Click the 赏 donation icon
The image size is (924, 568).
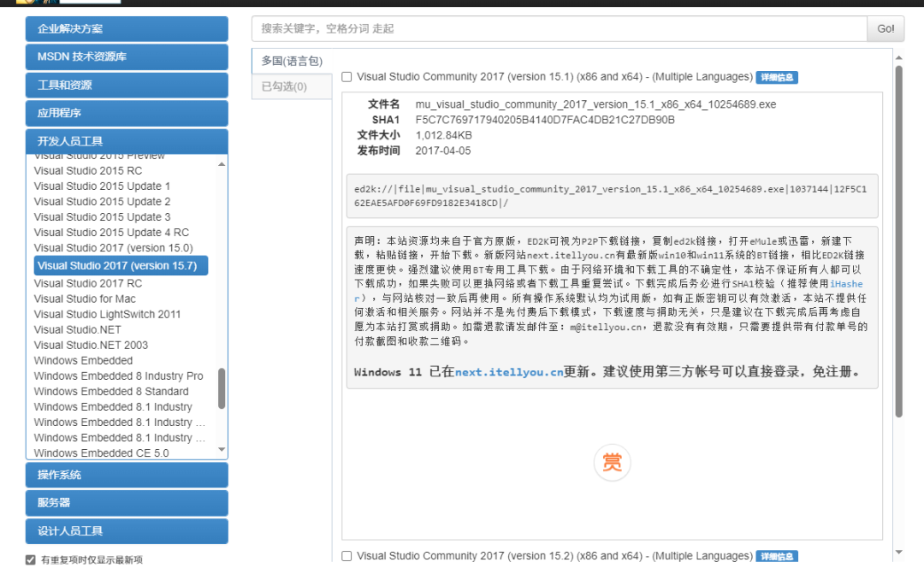click(612, 463)
